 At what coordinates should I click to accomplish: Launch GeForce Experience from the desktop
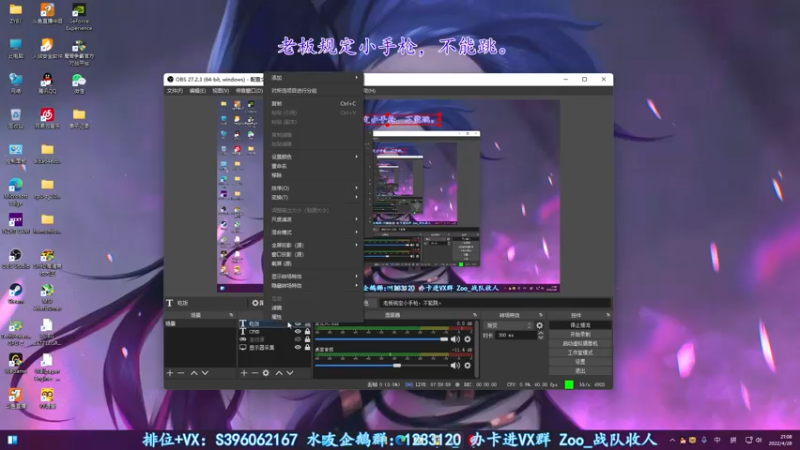[x=79, y=16]
